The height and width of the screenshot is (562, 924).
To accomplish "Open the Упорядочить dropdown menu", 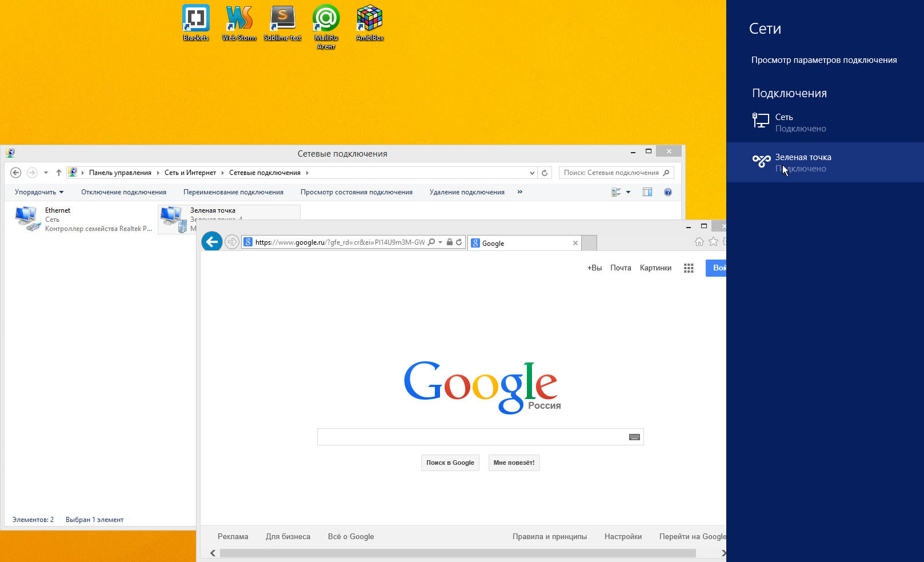I will (39, 192).
